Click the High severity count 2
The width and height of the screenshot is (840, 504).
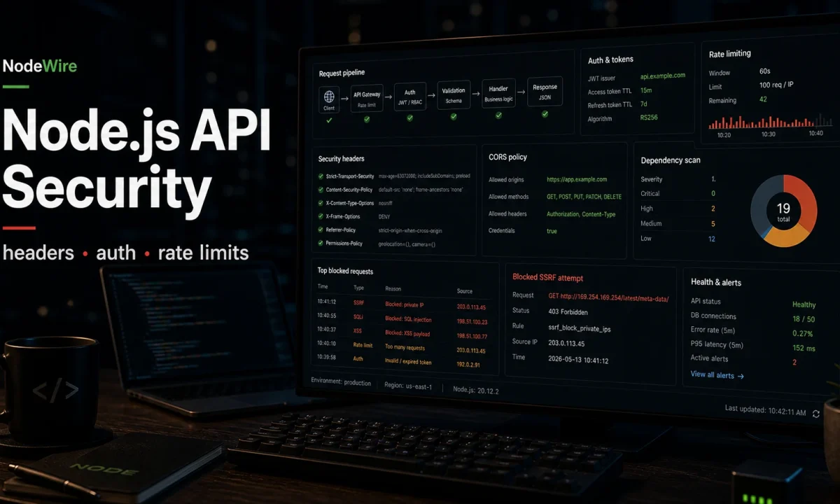(x=713, y=209)
